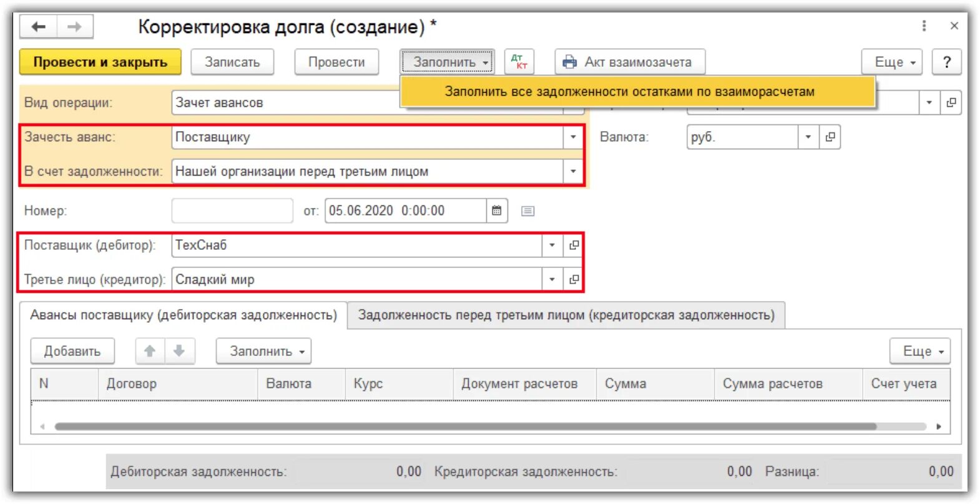Screen dimensions: 980x504
Task: Switch to Авансы поставщику tab
Action: [x=184, y=315]
